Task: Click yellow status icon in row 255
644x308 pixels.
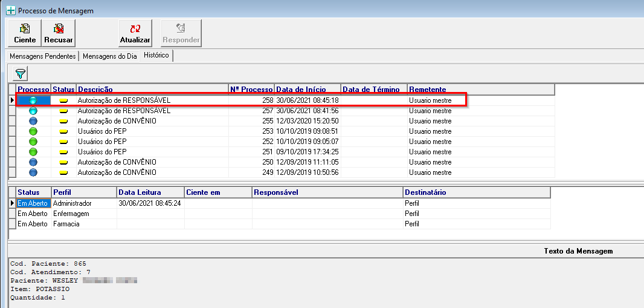Action: pos(63,121)
